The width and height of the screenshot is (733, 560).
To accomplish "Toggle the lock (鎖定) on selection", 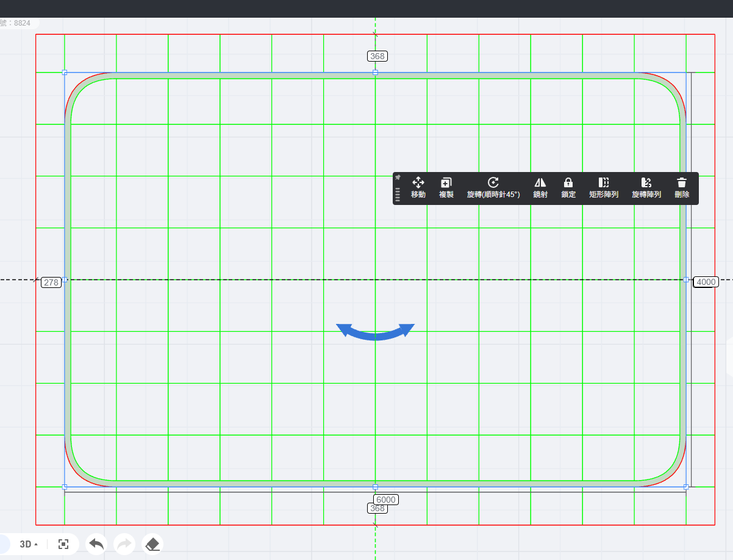I will [x=568, y=188].
